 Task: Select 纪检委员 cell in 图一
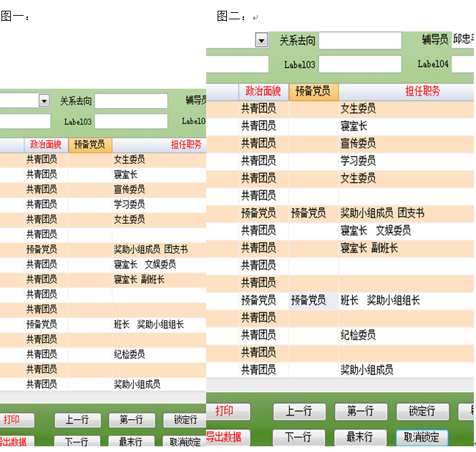pyautogui.click(x=159, y=354)
